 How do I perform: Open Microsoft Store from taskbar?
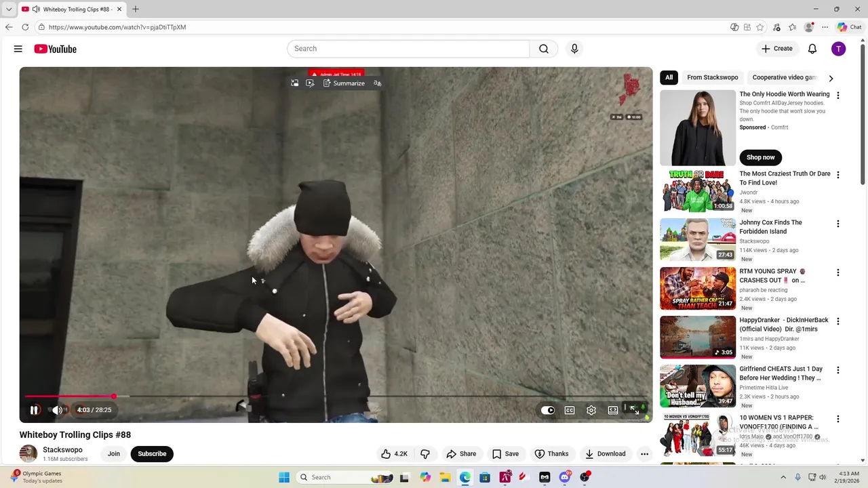[x=485, y=477]
